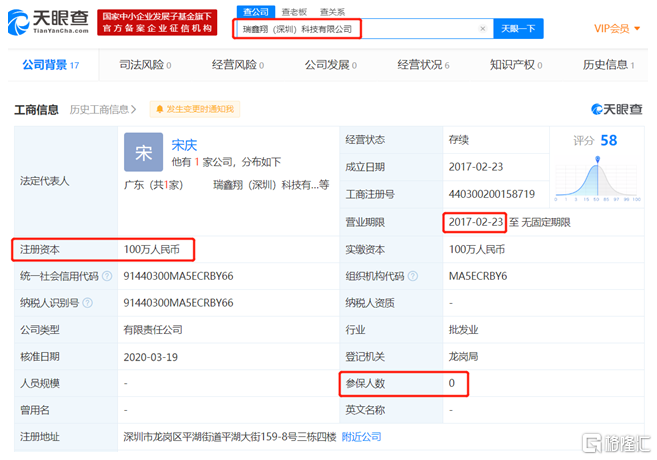Open the 知识产权 tab
The image size is (657, 460).
516,65
